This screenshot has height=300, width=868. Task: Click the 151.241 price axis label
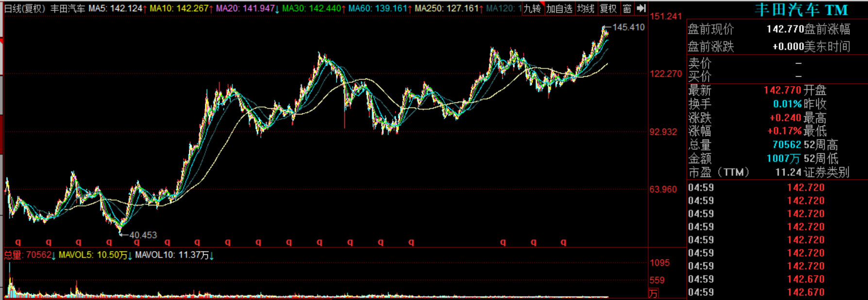tap(666, 16)
